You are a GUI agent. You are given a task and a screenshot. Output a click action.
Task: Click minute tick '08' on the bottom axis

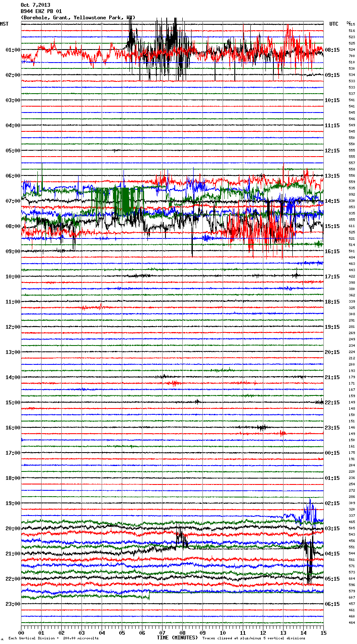(182, 633)
